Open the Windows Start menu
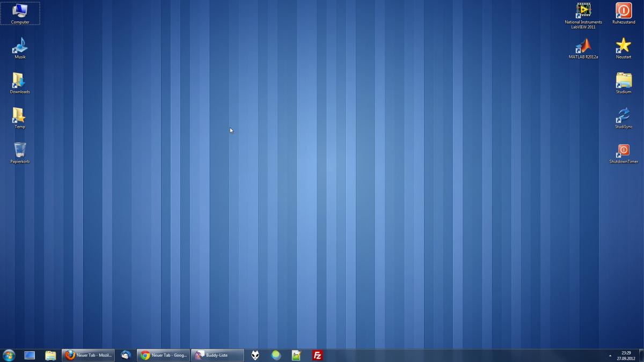This screenshot has width=644, height=362. coord(9,355)
